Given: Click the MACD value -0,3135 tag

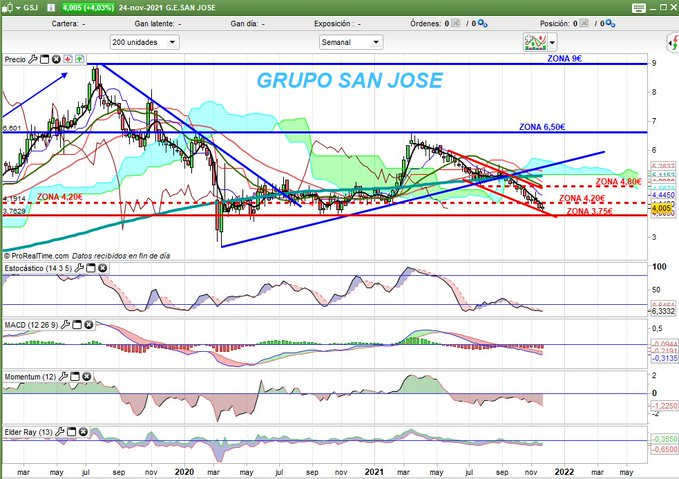Looking at the screenshot, I should click(x=664, y=358).
